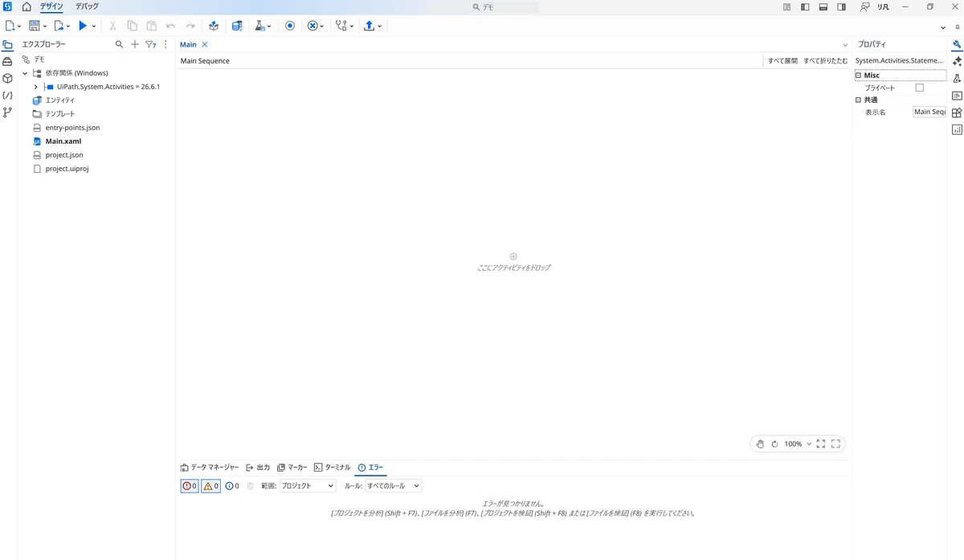Click the 表示名 Main Sequence input field

929,112
